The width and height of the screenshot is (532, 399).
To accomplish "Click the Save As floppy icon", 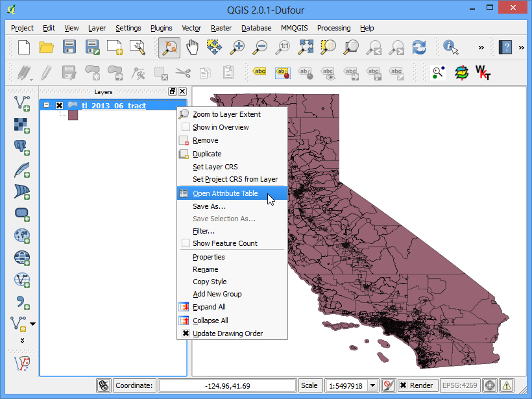I will [92, 47].
